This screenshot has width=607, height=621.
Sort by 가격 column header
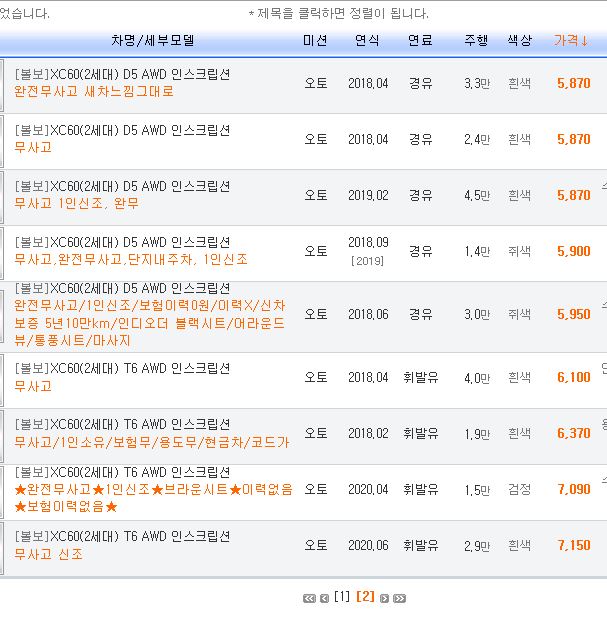(571, 40)
